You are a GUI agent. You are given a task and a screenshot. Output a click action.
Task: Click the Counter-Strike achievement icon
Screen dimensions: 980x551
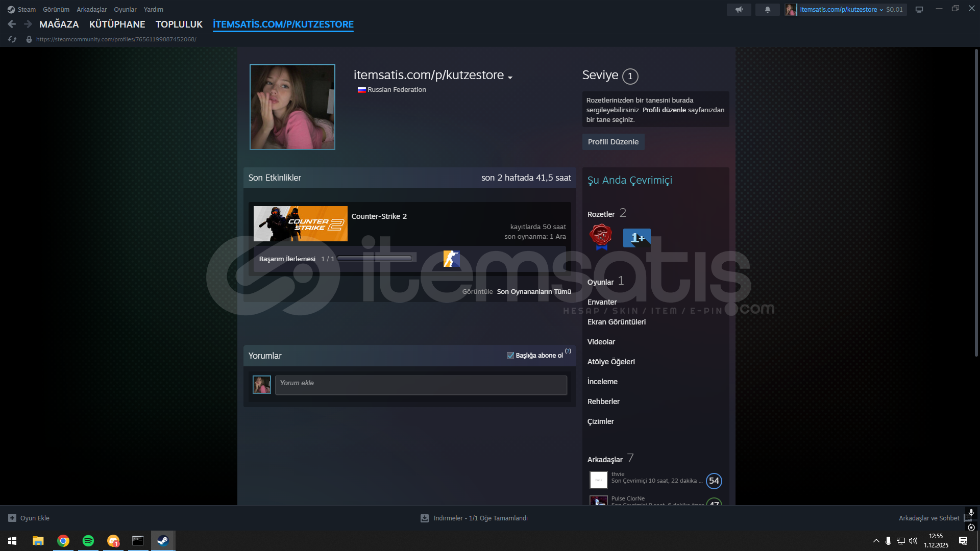tap(451, 259)
